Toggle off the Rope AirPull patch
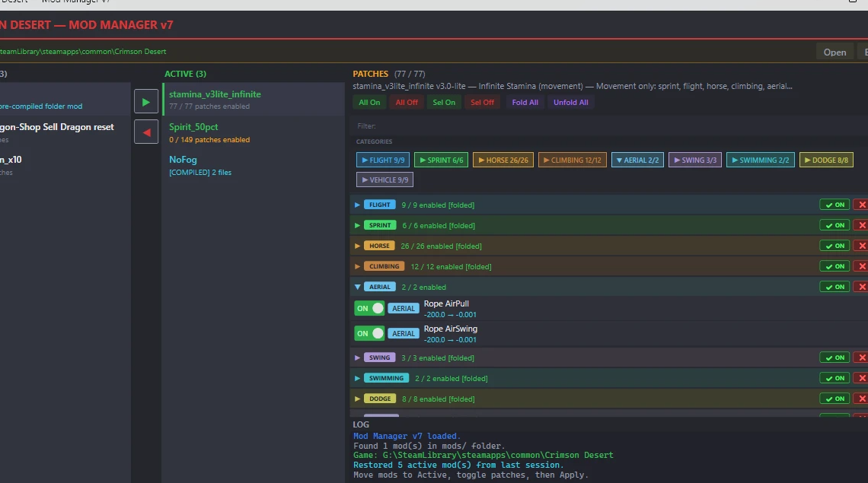The image size is (868, 483). [369, 308]
